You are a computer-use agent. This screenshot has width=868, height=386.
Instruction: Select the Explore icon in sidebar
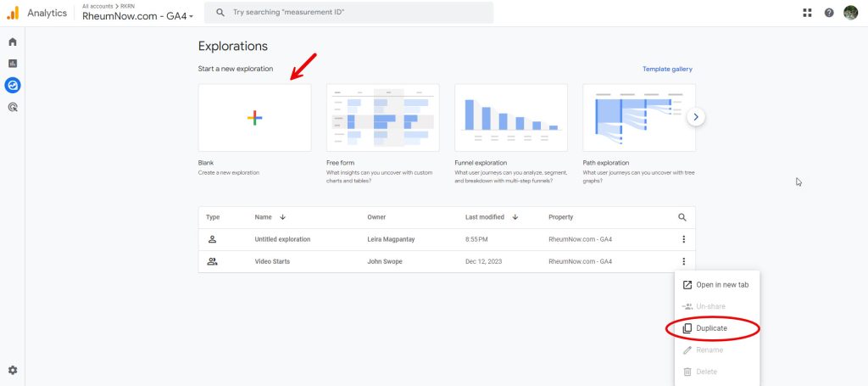(x=12, y=85)
